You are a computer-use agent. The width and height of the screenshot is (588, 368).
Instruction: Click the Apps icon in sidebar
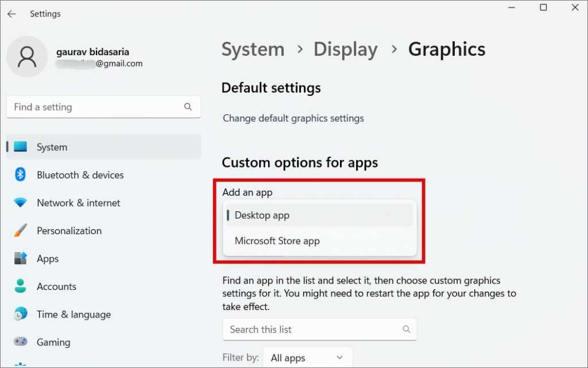[x=20, y=258]
